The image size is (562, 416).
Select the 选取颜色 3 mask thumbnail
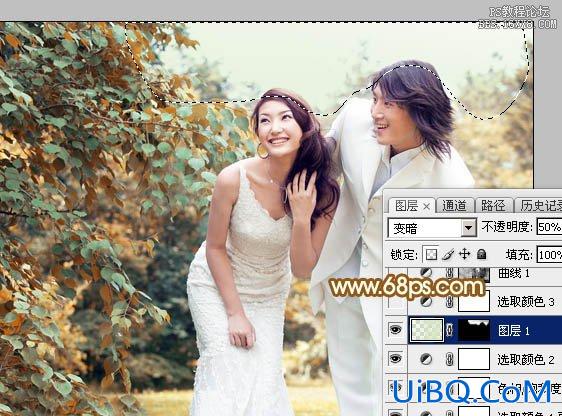tap(474, 302)
